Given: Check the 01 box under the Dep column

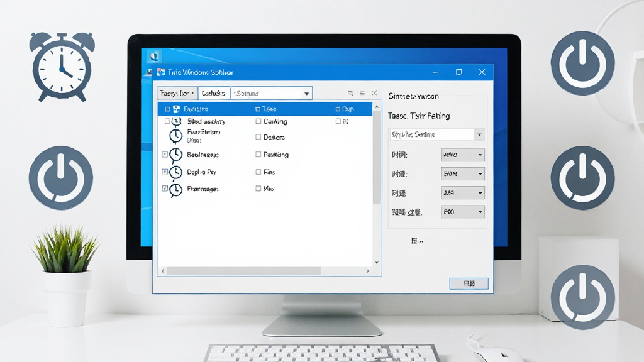Looking at the screenshot, I should click(x=338, y=121).
